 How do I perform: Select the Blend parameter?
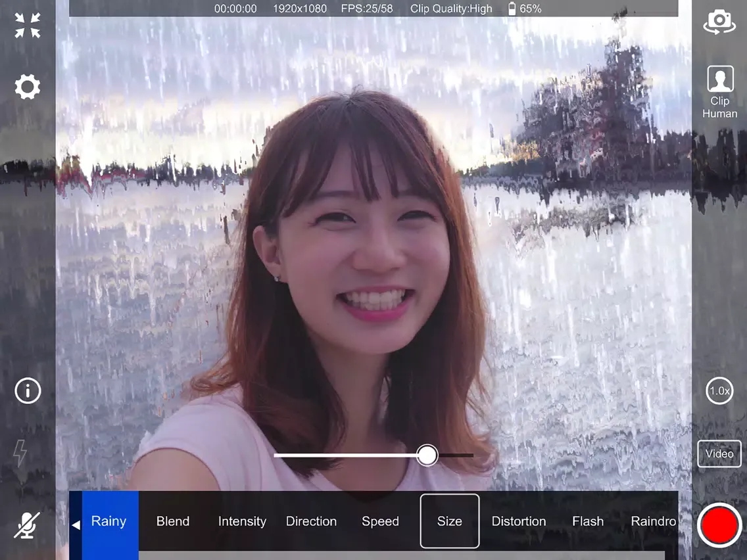(x=173, y=521)
